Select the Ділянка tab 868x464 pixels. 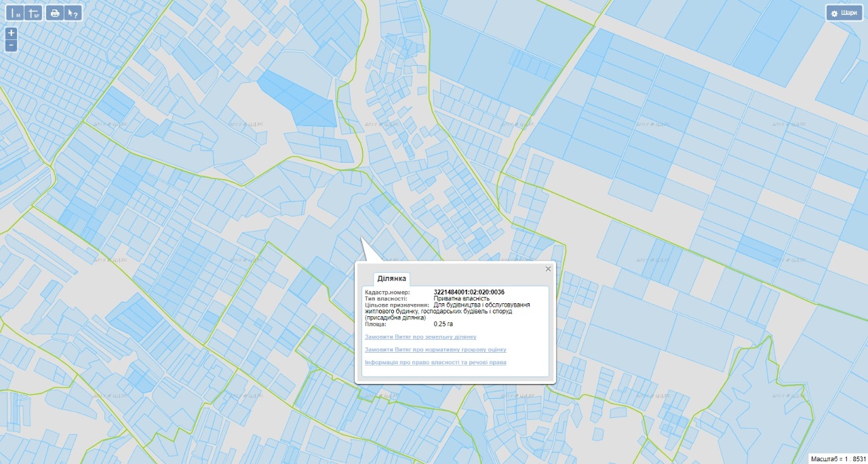(x=391, y=279)
